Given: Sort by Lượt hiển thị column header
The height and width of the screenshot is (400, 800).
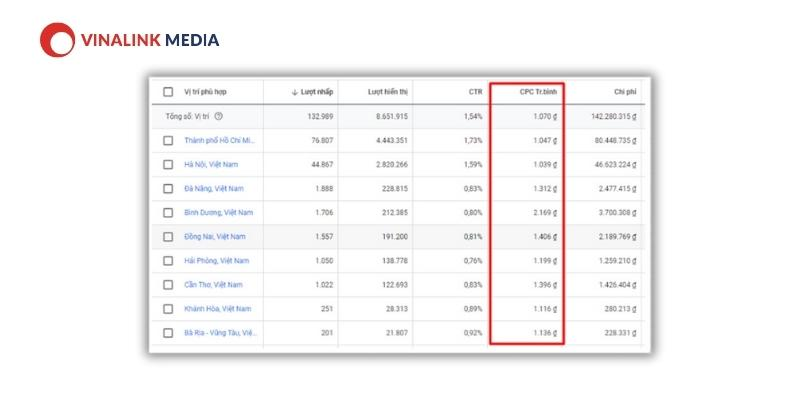Looking at the screenshot, I should tap(388, 92).
